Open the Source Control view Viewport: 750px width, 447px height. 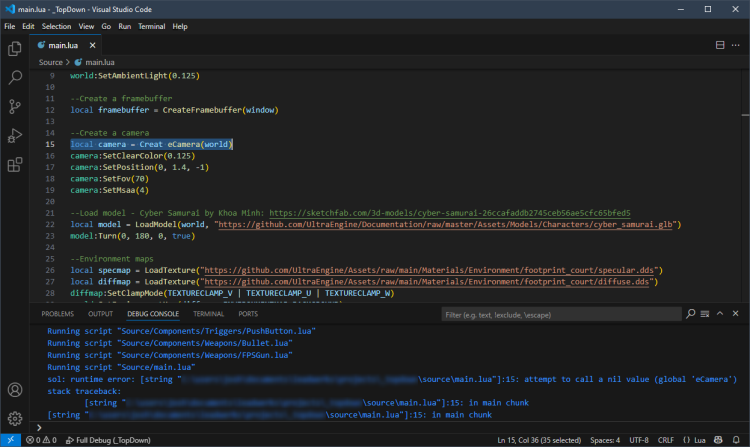(15, 106)
